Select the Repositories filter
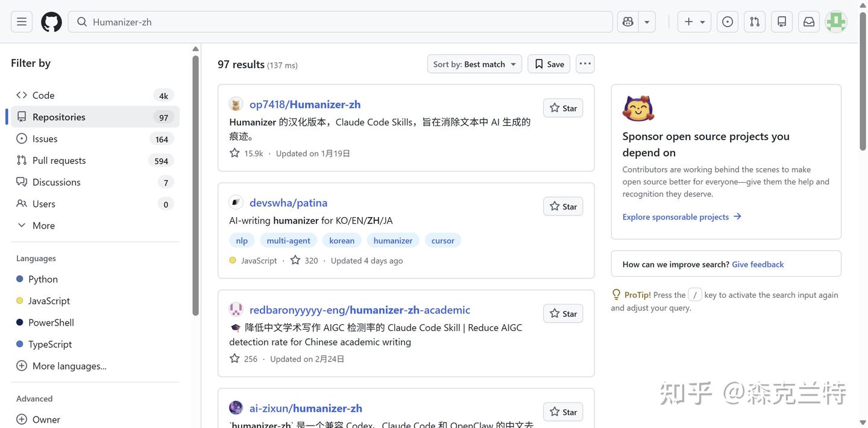This screenshot has height=428, width=868. [95, 117]
